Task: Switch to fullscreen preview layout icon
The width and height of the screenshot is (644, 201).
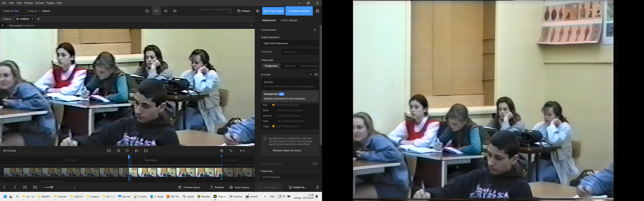Action: (147, 11)
